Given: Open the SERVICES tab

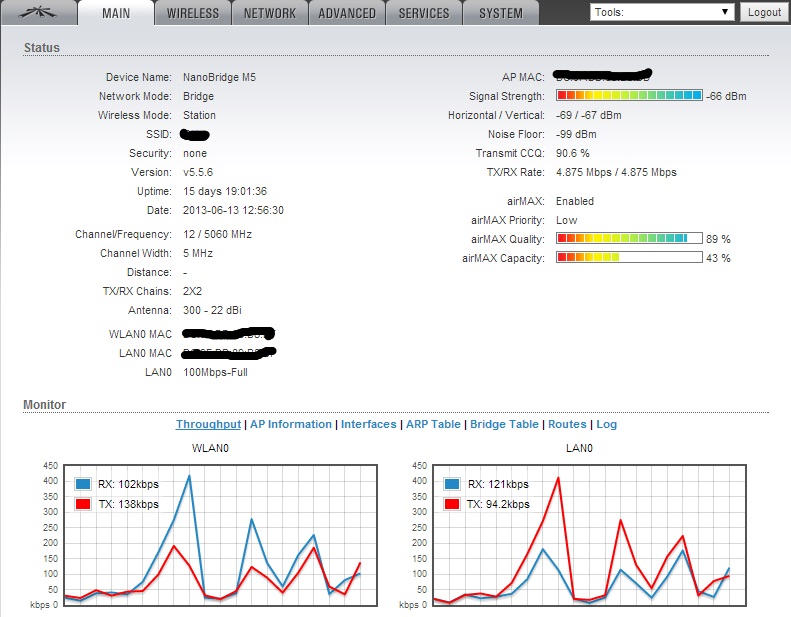Looking at the screenshot, I should coord(424,13).
